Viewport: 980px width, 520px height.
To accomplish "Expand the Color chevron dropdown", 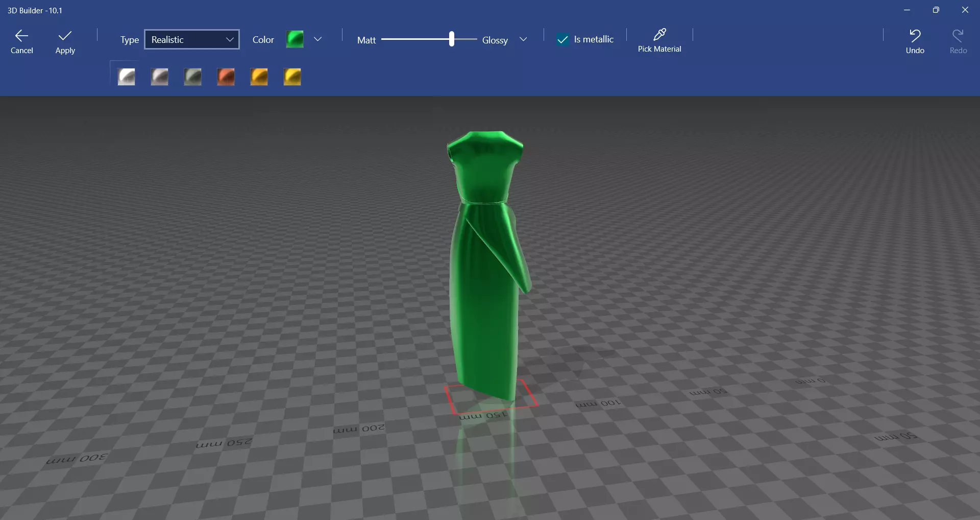I will (x=318, y=39).
